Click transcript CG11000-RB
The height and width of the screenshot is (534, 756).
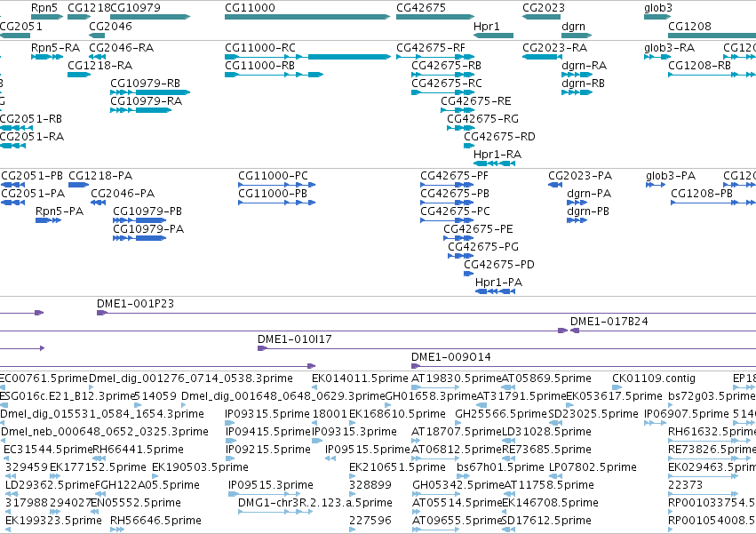tap(274, 75)
